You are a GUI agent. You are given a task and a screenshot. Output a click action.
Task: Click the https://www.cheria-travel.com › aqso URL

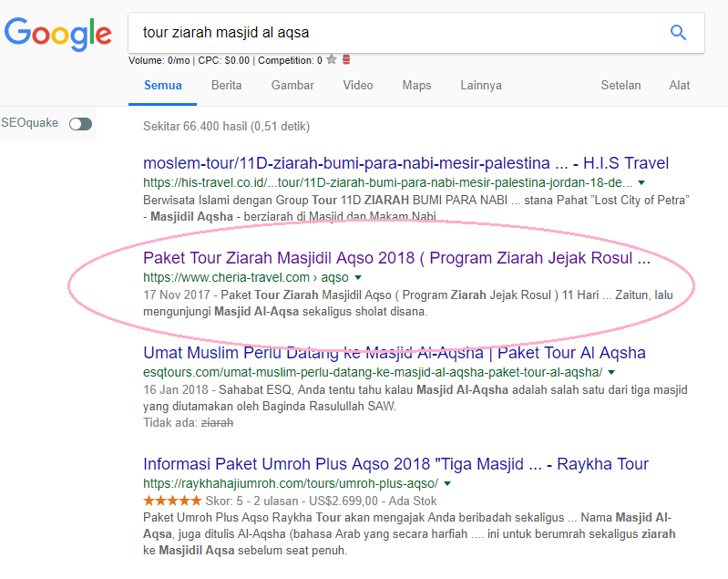(x=246, y=277)
